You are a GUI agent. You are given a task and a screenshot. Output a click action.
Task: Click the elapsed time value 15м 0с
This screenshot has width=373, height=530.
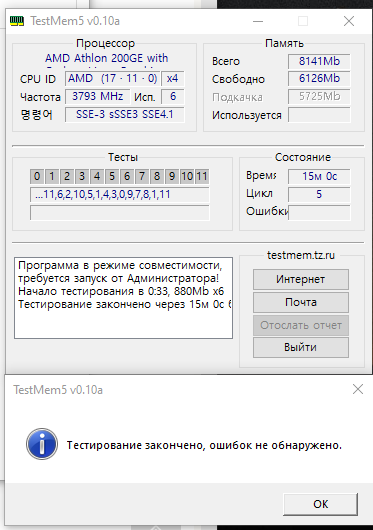(x=319, y=176)
